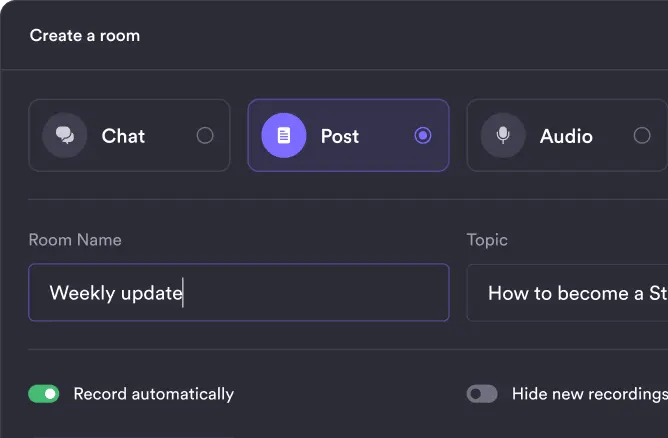Click the Post document icon
The width and height of the screenshot is (668, 438).
point(284,135)
